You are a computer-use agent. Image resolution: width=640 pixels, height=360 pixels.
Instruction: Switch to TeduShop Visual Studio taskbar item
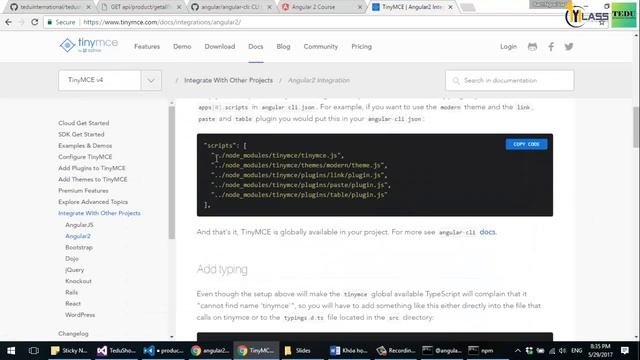coord(116,351)
